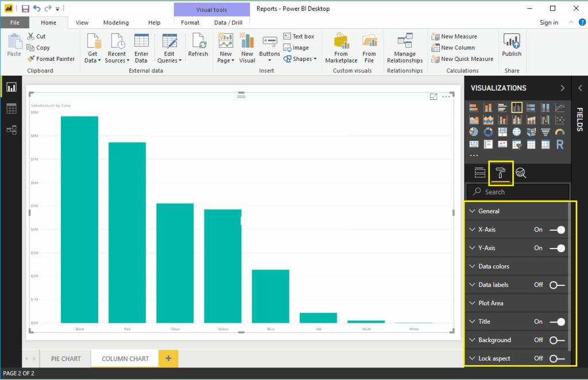The height and width of the screenshot is (380, 588).
Task: Select the line chart visualization icon
Action: click(x=560, y=108)
